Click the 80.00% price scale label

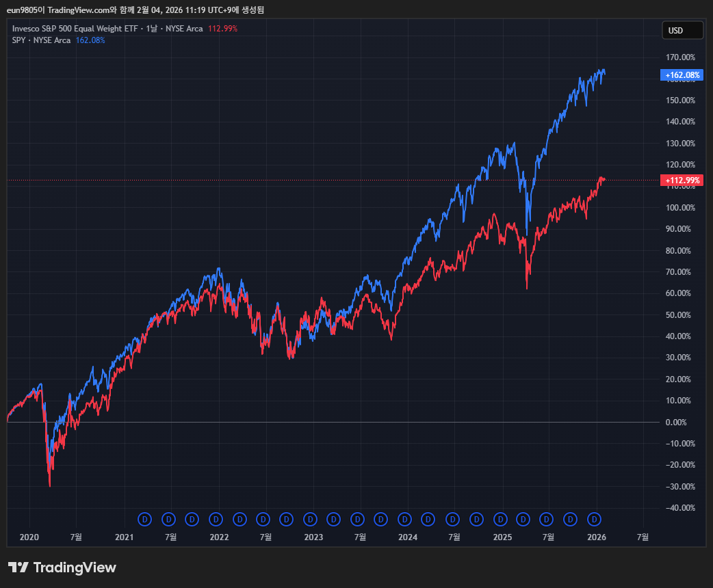678,250
